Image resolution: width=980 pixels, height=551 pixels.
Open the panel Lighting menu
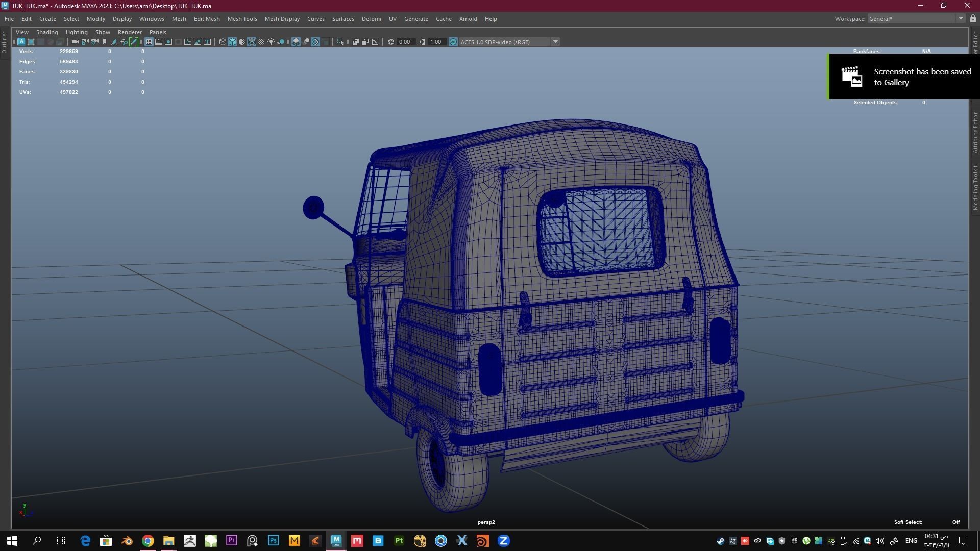pos(77,32)
